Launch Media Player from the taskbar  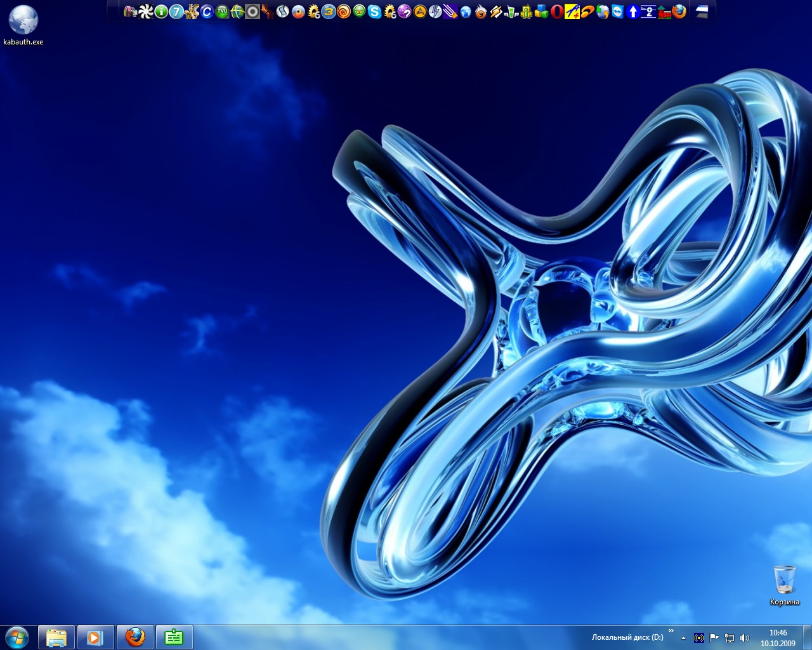click(95, 637)
